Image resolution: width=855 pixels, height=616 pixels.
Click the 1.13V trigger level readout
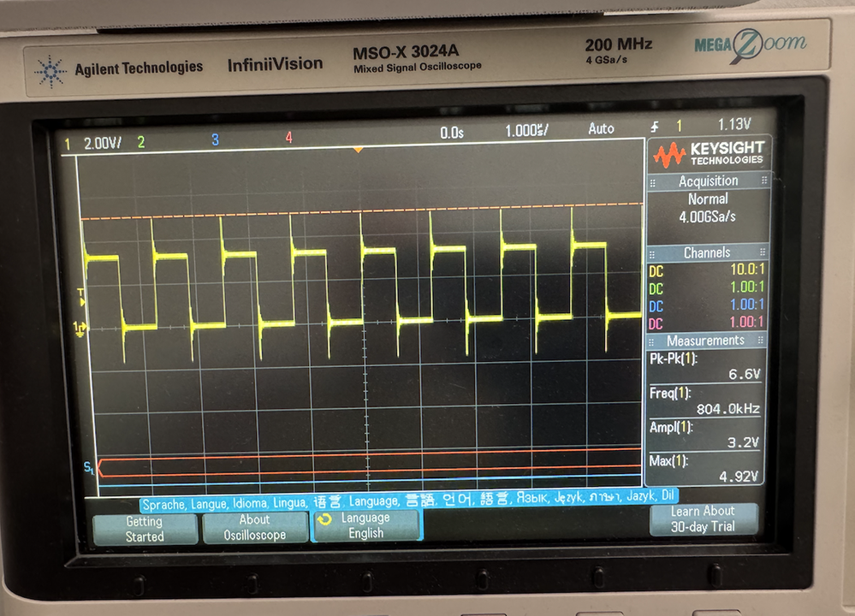pos(734,124)
